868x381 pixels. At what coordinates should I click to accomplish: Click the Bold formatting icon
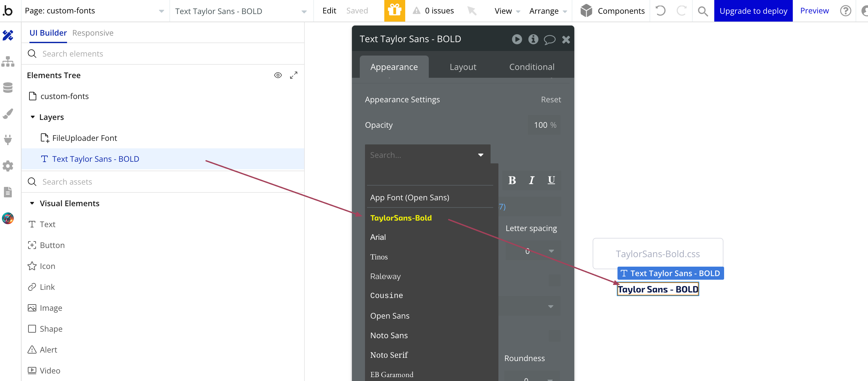[x=512, y=180]
